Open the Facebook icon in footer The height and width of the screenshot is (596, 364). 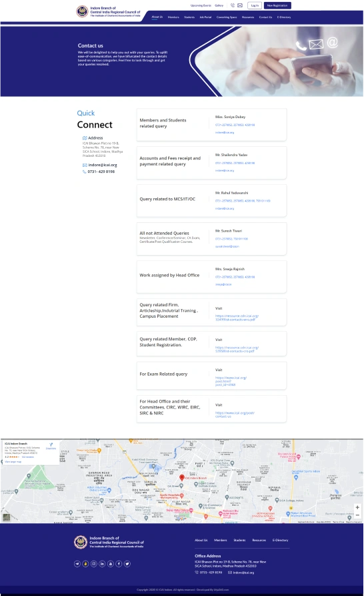click(119, 564)
